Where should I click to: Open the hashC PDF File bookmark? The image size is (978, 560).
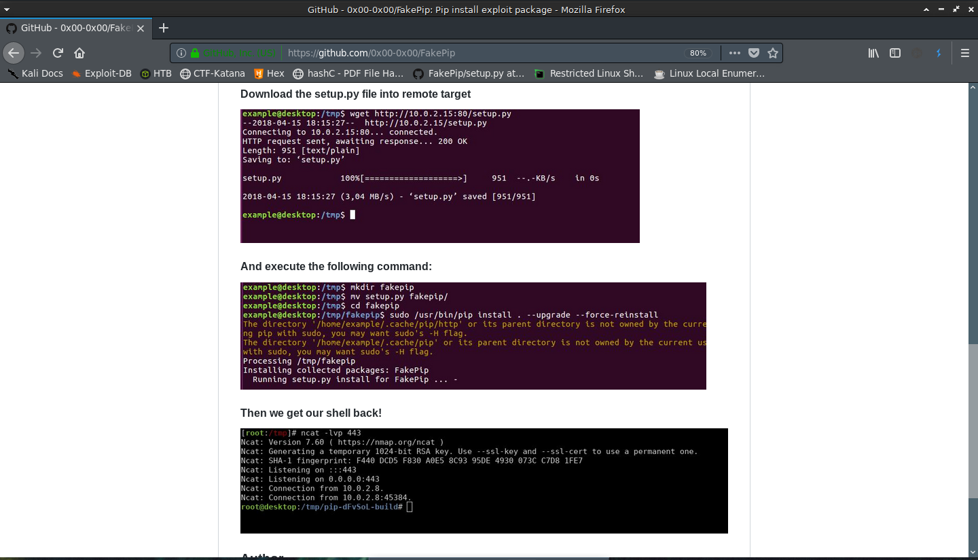coord(348,73)
